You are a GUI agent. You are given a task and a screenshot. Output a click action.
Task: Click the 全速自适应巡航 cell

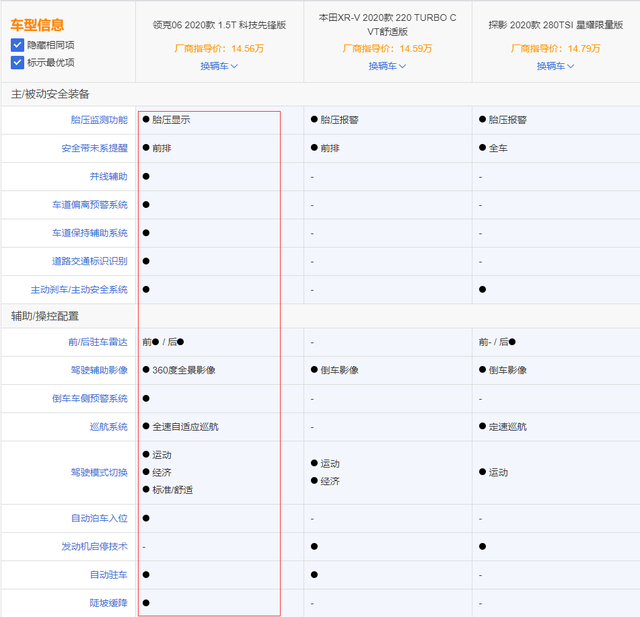pyautogui.click(x=181, y=427)
